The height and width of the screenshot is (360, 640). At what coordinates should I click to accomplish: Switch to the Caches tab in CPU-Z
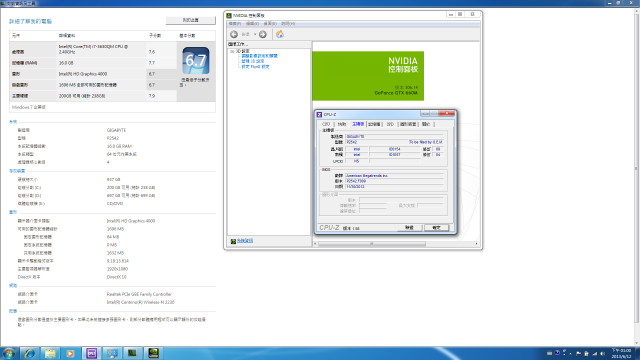point(342,124)
